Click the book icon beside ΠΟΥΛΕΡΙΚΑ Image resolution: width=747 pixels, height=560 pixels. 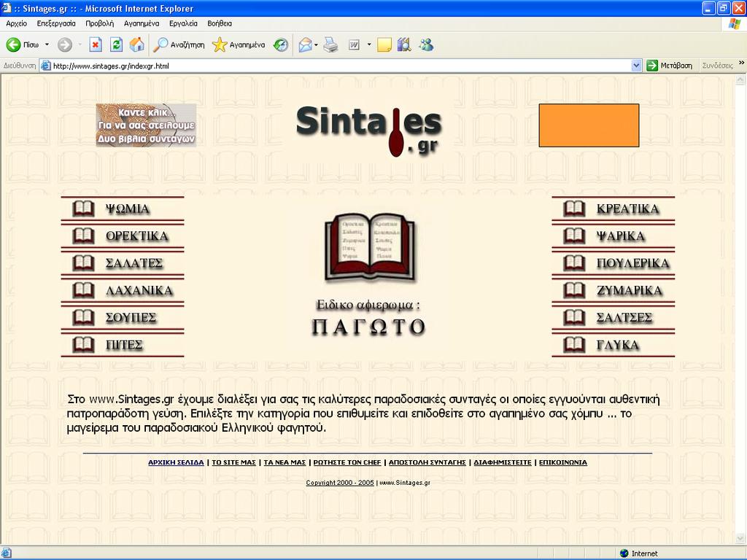[x=574, y=263]
